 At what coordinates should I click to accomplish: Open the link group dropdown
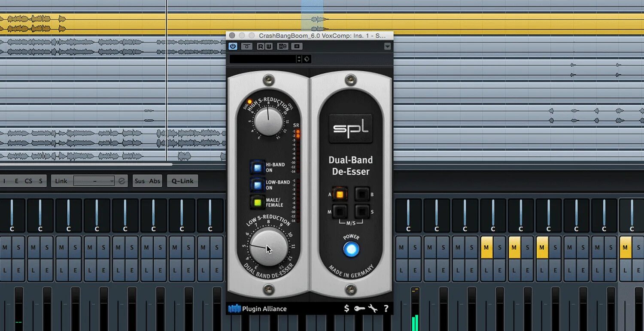coord(94,181)
